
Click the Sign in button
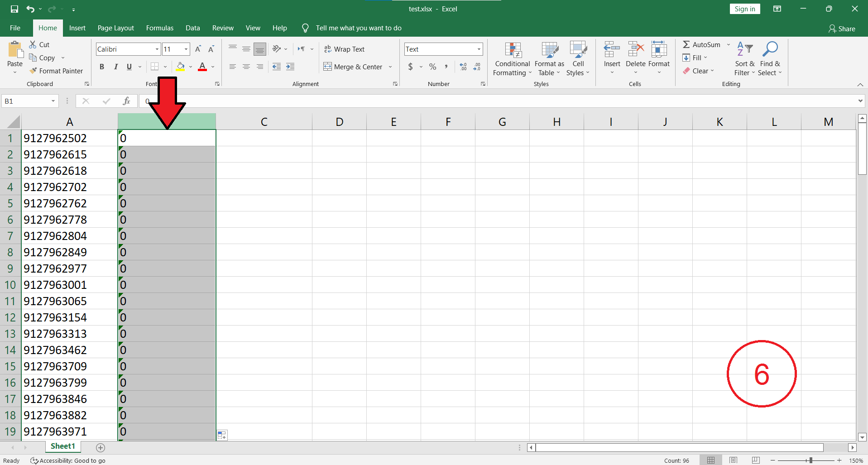744,9
